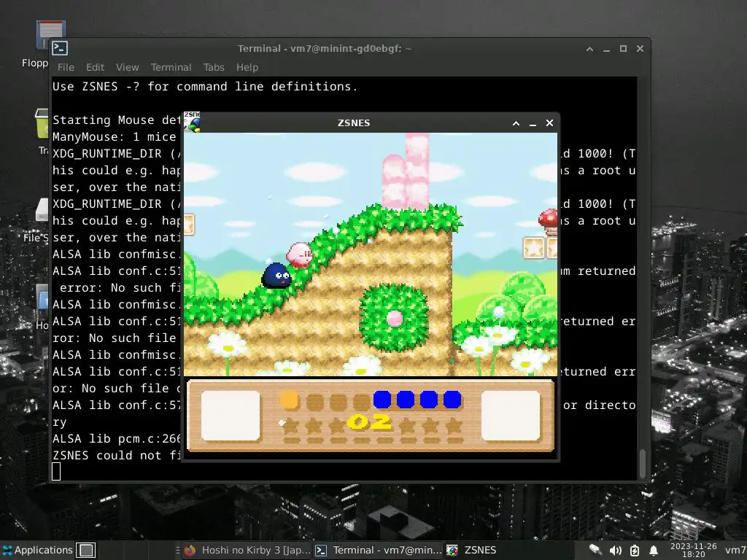This screenshot has width=747, height=560.
Task: Open the Help menu in Terminal
Action: pos(247,68)
